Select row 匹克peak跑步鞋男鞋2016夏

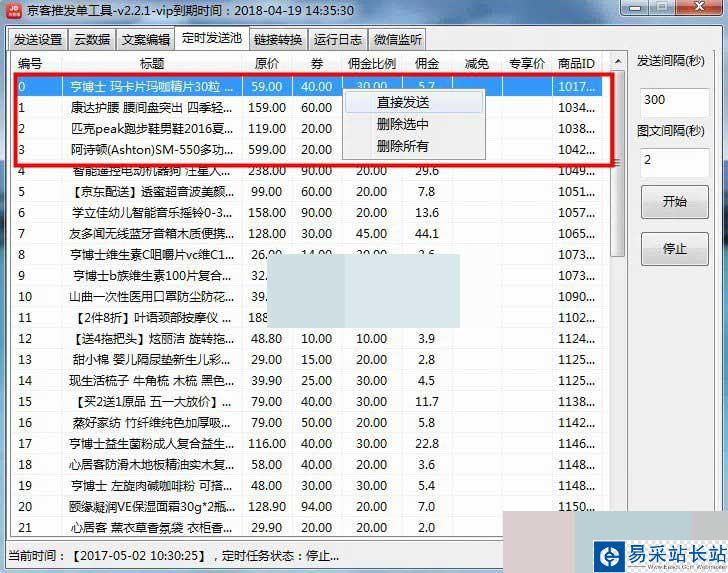point(309,129)
